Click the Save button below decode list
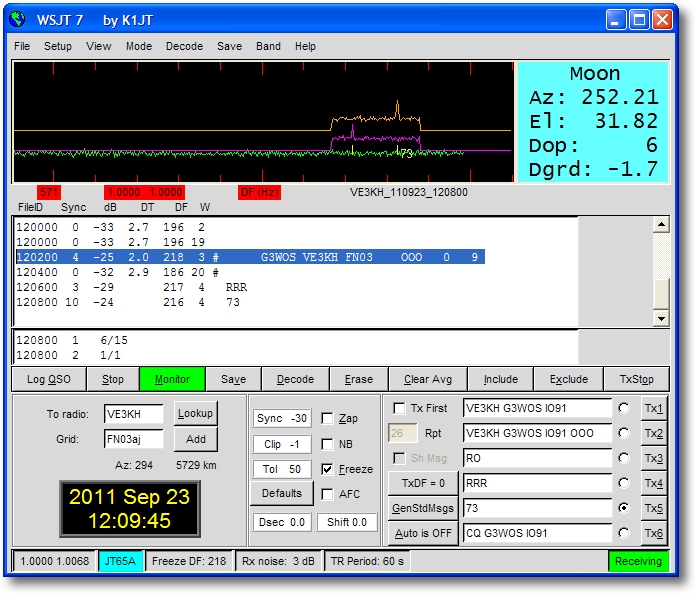Image resolution: width=696 pixels, height=594 pixels. [x=233, y=380]
